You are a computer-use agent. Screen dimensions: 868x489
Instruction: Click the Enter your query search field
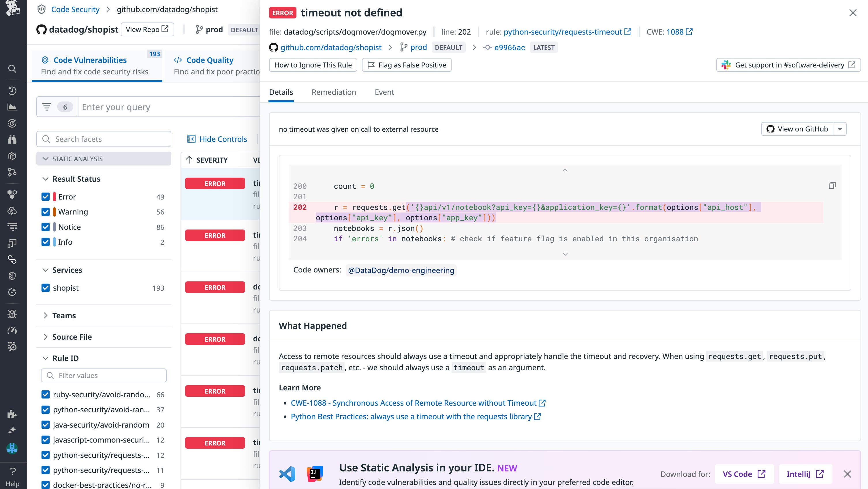pyautogui.click(x=168, y=107)
